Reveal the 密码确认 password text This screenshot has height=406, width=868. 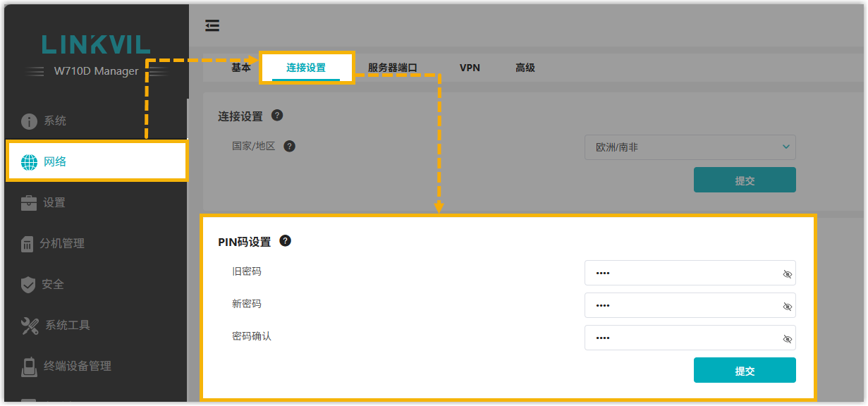787,339
